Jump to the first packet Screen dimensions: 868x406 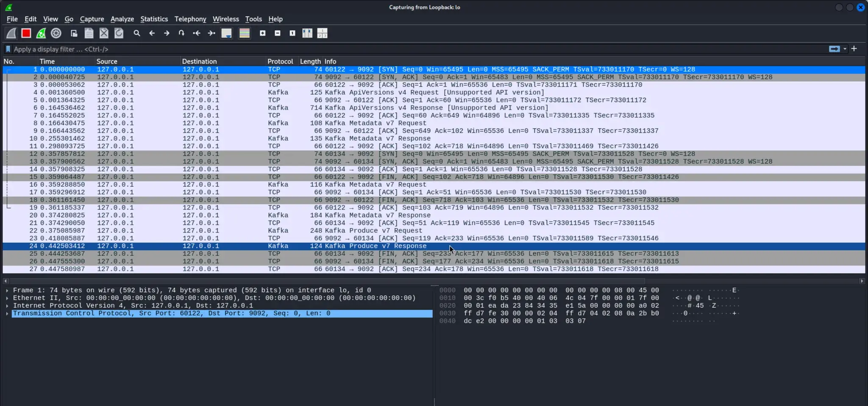(197, 33)
